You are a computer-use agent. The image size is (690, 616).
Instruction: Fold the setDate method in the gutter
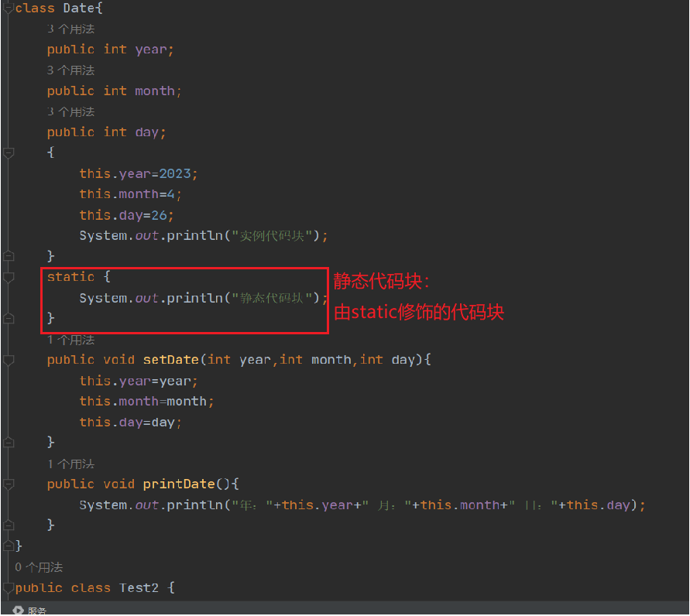[x=9, y=360]
